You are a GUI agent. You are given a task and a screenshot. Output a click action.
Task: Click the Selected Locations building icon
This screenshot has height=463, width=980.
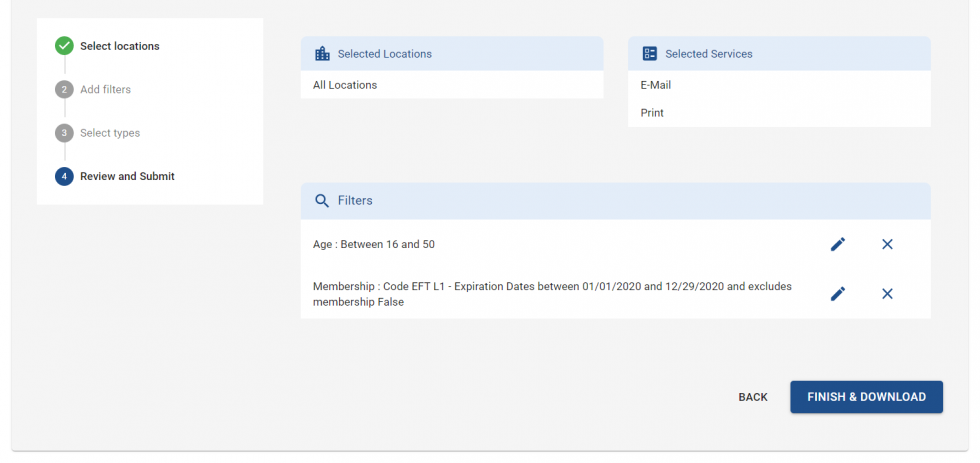pos(322,54)
